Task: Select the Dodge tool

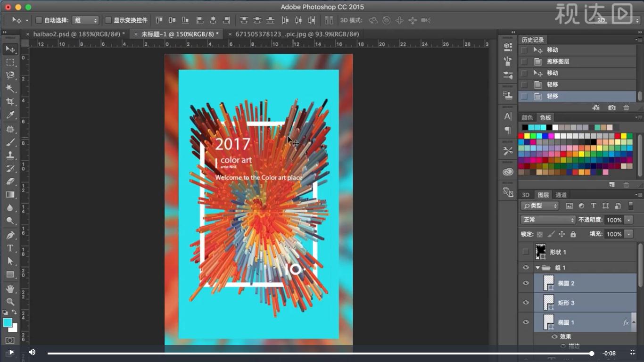Action: point(10,221)
